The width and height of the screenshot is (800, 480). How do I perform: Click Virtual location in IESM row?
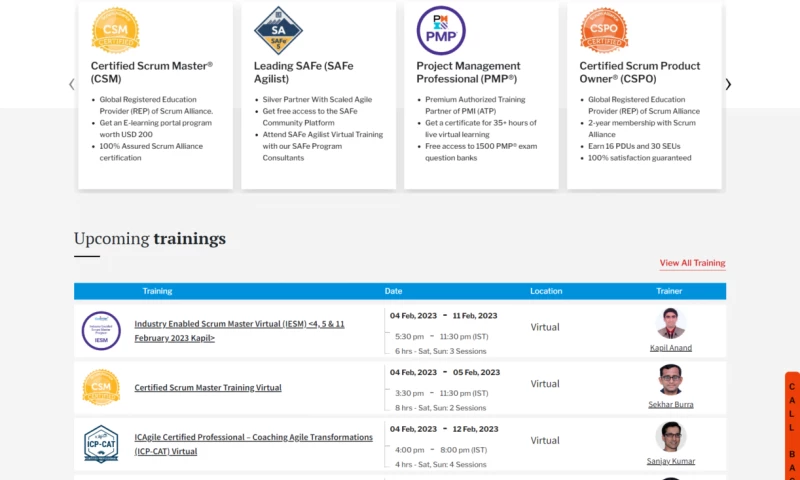(x=545, y=327)
